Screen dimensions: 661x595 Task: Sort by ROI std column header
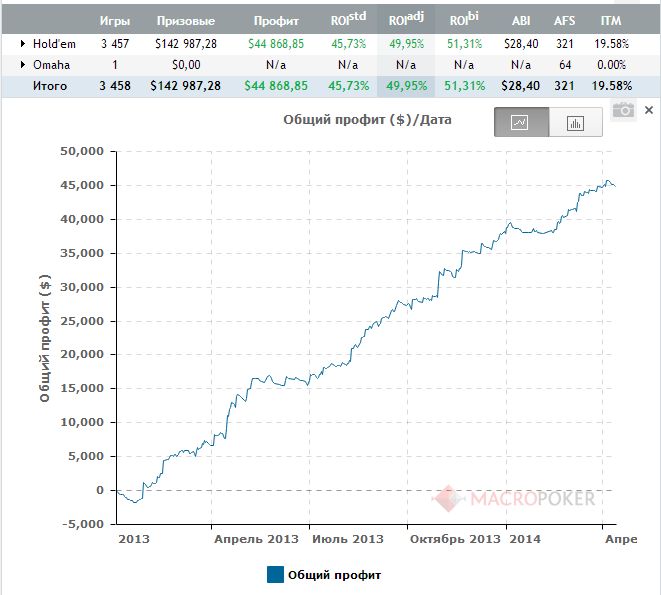[348, 19]
